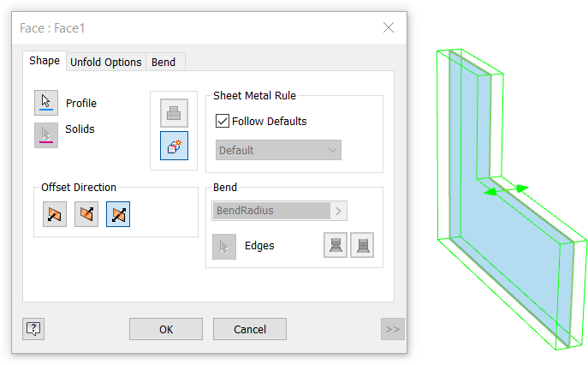Confirm the face with OK
This screenshot has width=588, height=365.
(166, 329)
